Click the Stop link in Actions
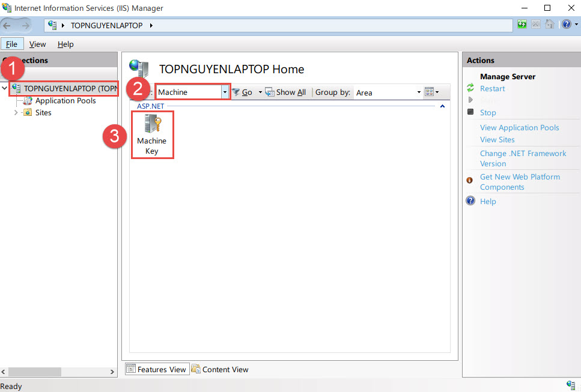Viewport: 581px width, 392px height. coord(488,112)
